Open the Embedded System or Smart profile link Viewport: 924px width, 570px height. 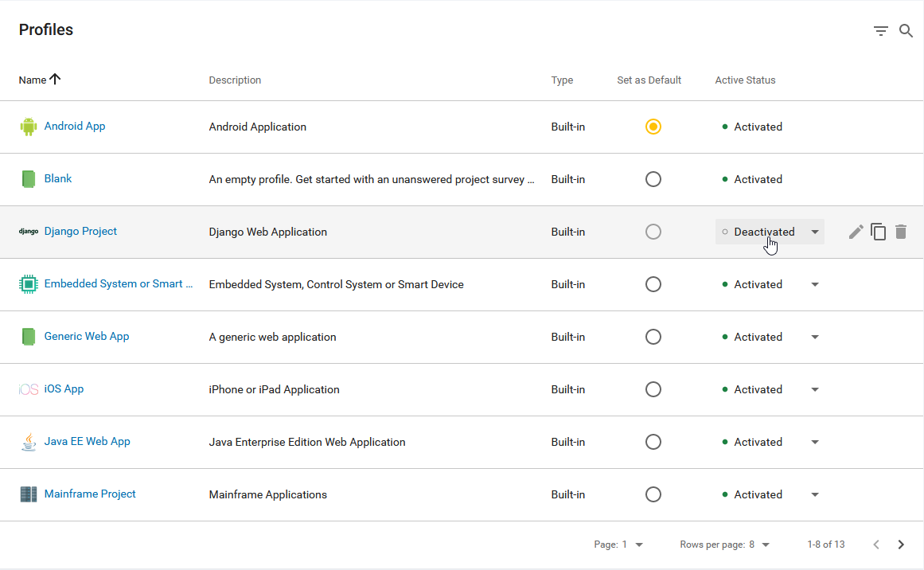coord(119,283)
